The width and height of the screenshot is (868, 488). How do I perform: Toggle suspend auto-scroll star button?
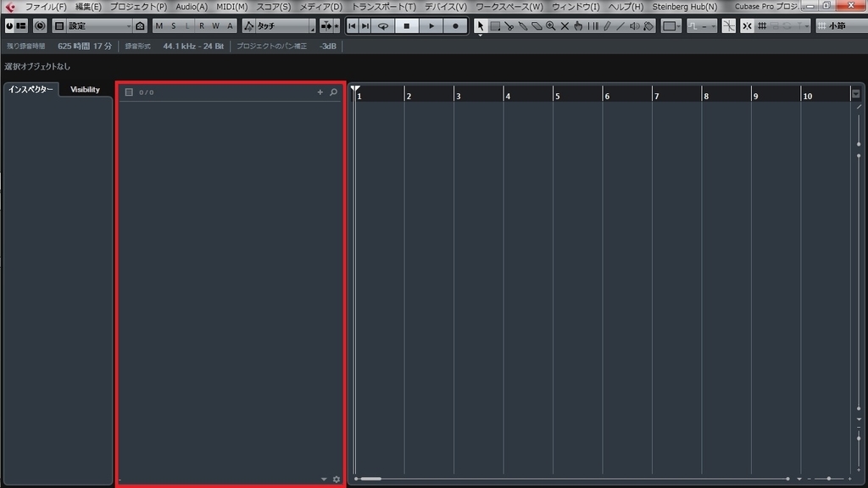[336, 26]
